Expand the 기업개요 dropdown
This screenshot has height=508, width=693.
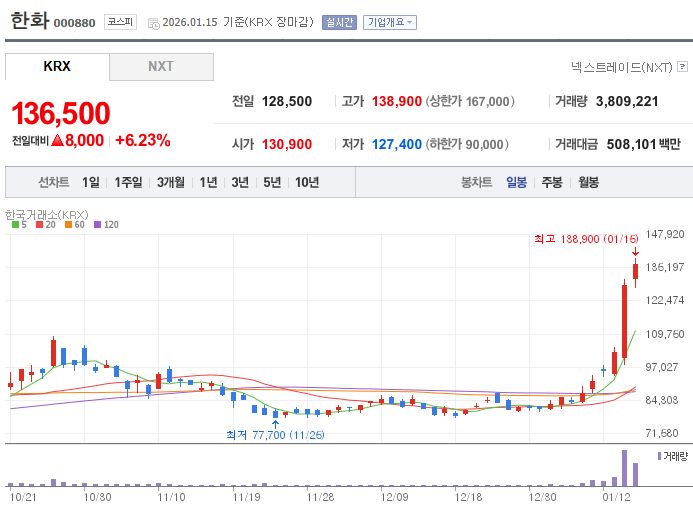390,22
